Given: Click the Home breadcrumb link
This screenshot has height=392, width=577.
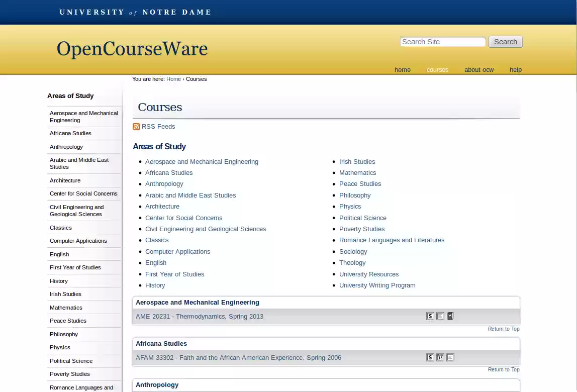Looking at the screenshot, I should pos(173,79).
